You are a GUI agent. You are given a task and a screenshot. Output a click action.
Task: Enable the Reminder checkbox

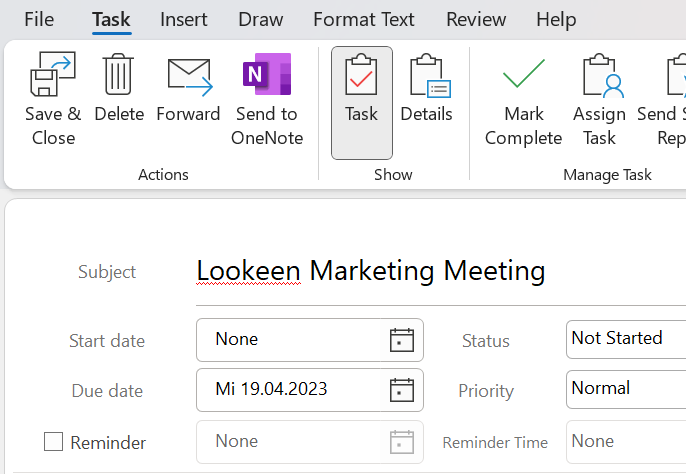[54, 442]
